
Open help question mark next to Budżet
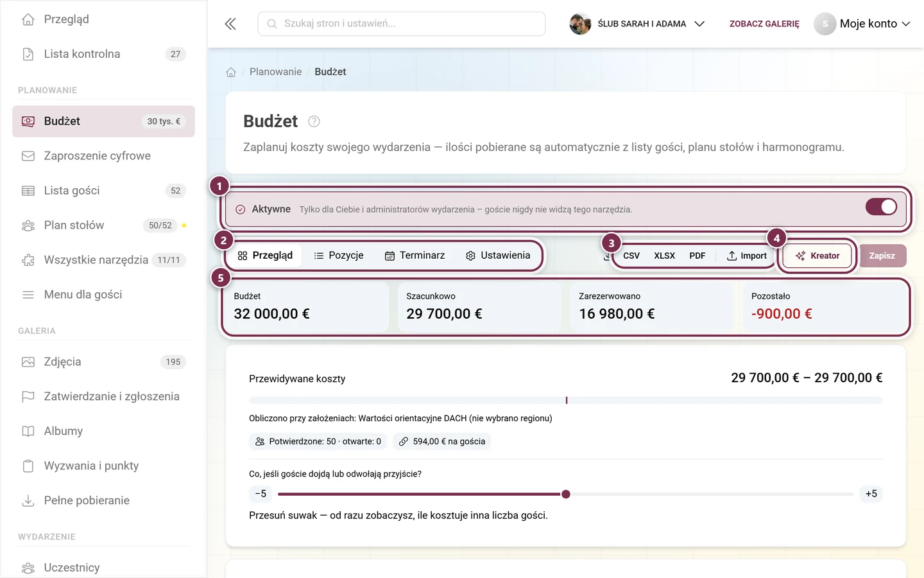(314, 121)
